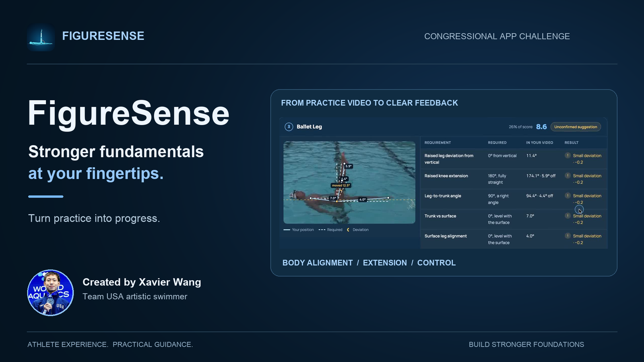Click Small deviation result for Surface leg alignment
This screenshot has width=644, height=362.
pos(587,239)
